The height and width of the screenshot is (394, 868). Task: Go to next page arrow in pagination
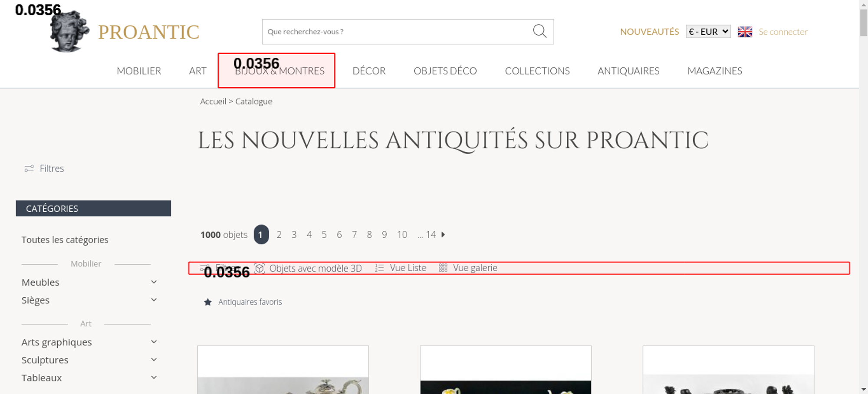(443, 235)
